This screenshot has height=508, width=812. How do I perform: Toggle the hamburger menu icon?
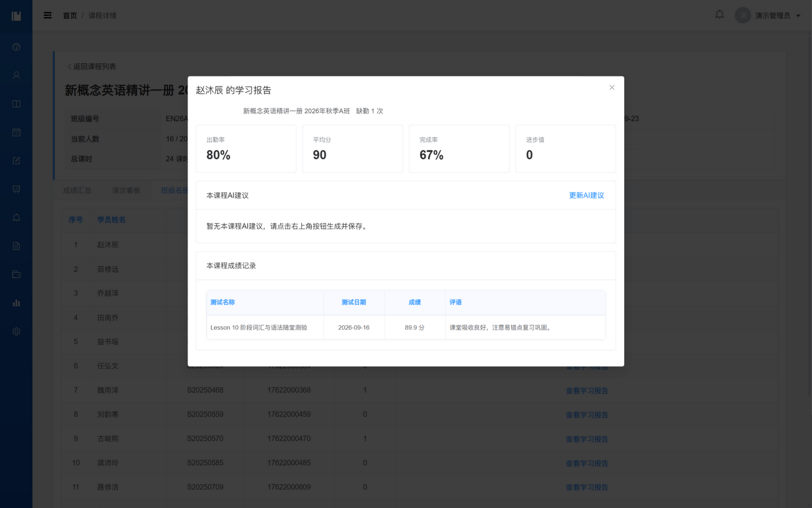tap(48, 15)
